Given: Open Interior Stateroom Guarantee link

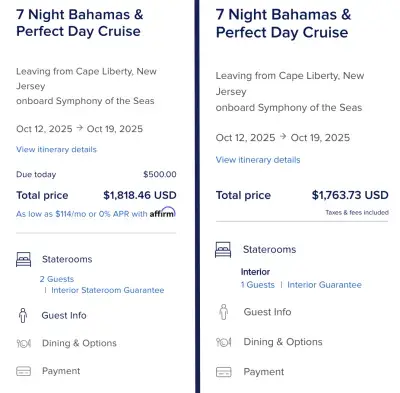Looking at the screenshot, I should tap(108, 290).
